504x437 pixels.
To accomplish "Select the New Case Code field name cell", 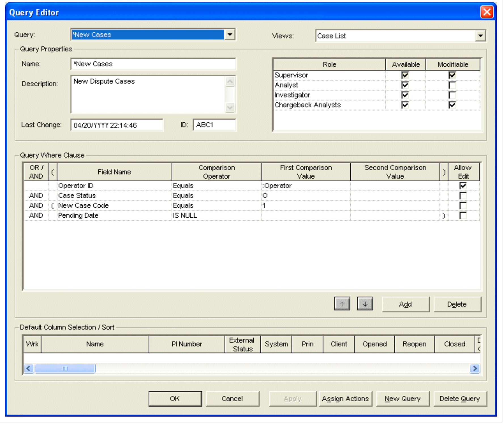I will pos(114,205).
